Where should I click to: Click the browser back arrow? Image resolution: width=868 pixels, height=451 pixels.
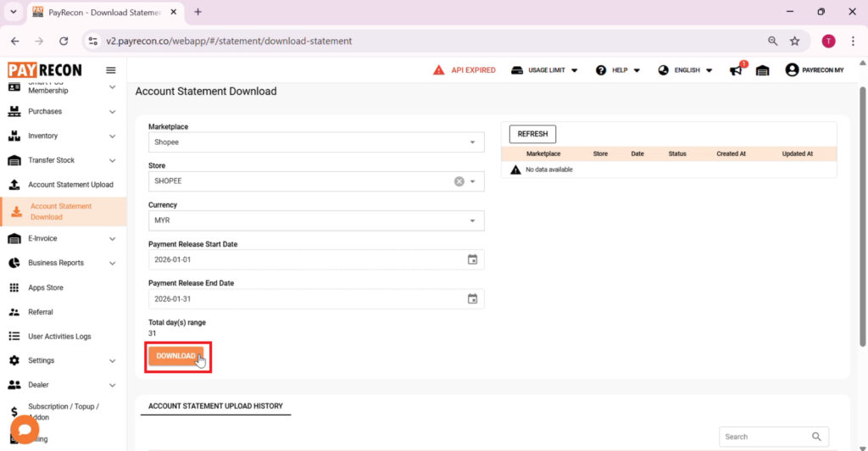15,41
